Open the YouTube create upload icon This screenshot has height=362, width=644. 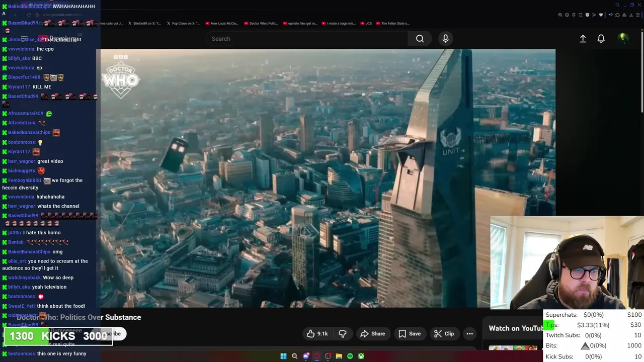point(583,39)
